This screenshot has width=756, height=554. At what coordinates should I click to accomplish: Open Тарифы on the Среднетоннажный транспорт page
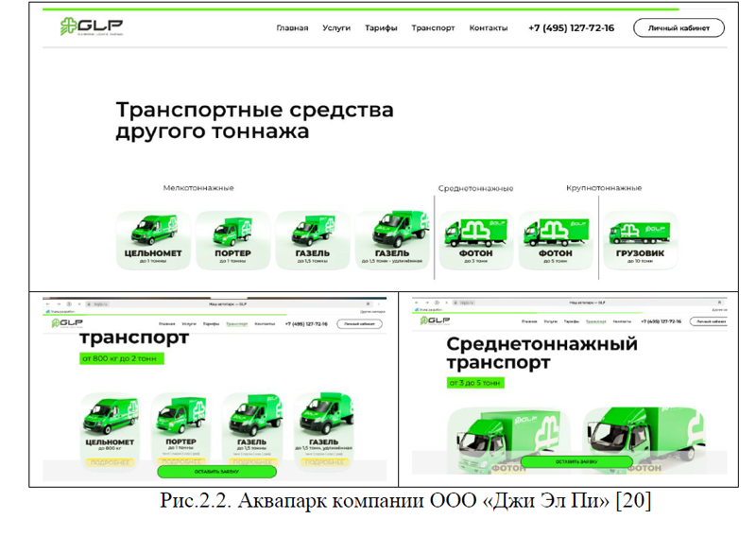[x=572, y=321]
